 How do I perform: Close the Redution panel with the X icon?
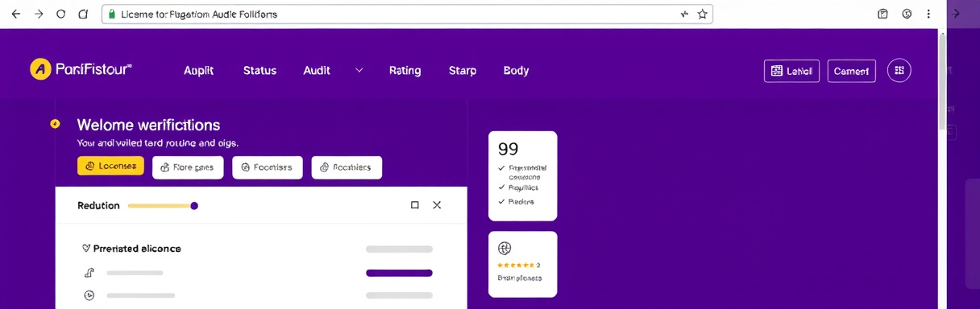pos(437,205)
